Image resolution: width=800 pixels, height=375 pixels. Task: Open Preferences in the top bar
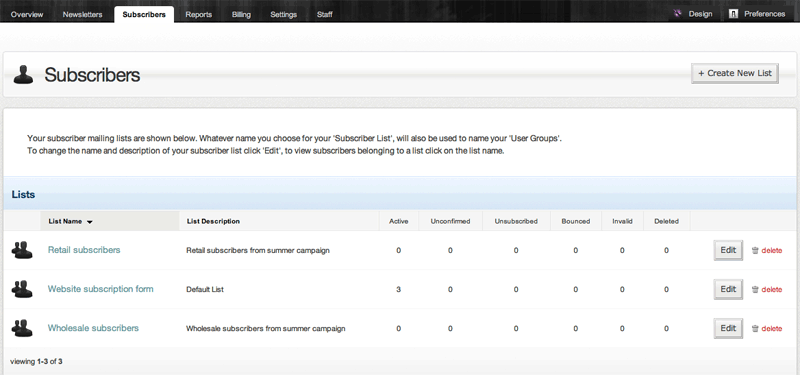tap(764, 14)
